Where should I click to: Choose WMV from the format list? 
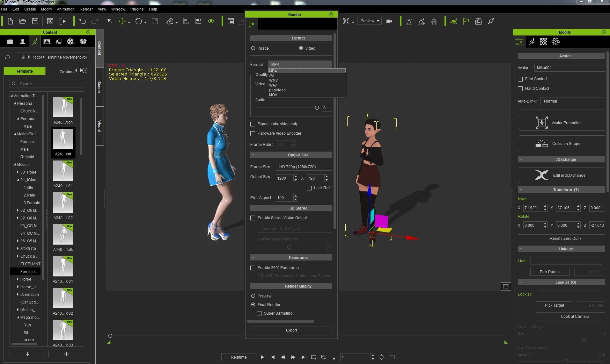(x=307, y=81)
